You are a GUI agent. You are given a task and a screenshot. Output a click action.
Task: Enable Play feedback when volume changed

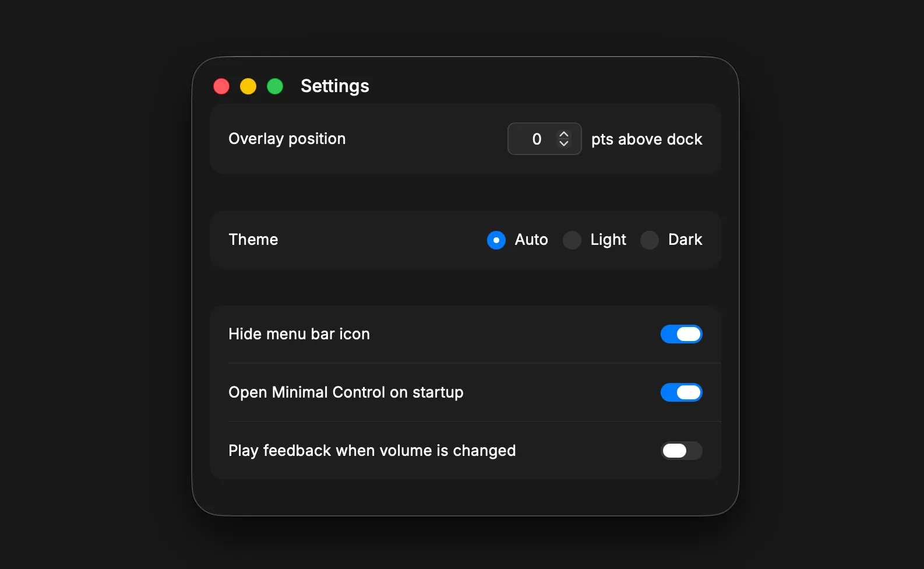(681, 451)
